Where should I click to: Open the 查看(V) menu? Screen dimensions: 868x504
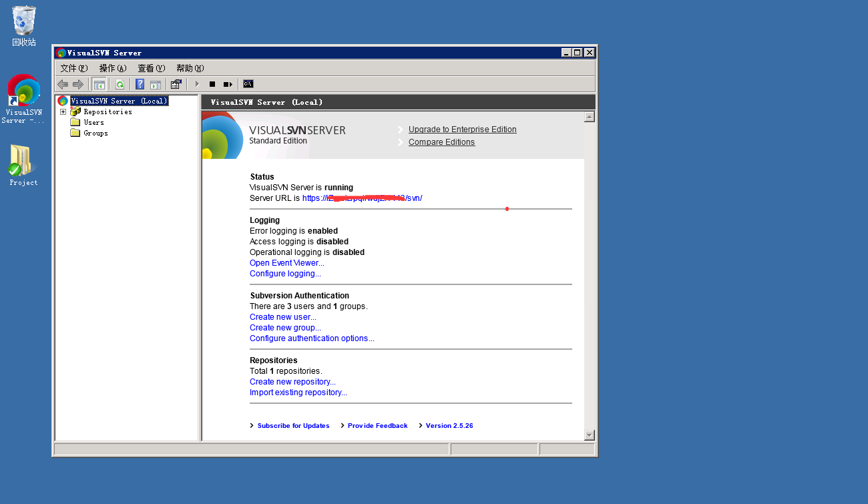(151, 68)
